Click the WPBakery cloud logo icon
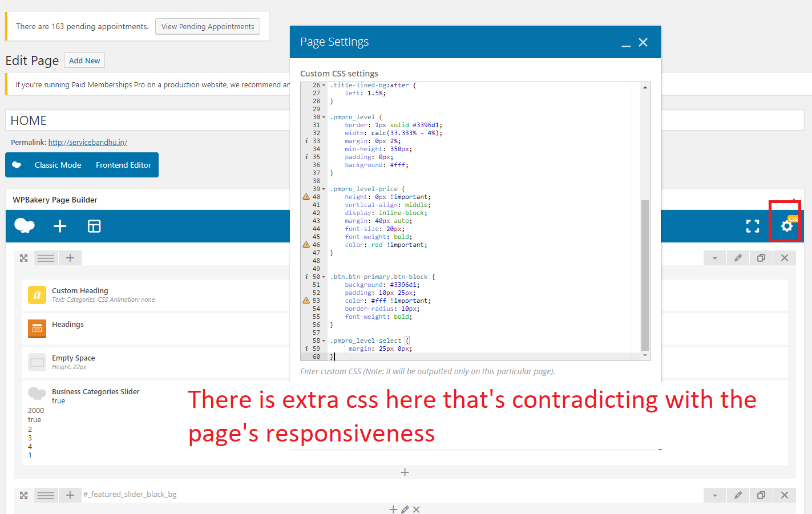 [23, 226]
